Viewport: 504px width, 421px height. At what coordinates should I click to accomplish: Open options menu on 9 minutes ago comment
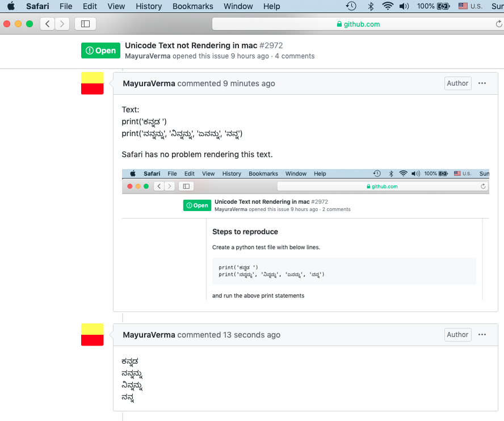pos(482,83)
